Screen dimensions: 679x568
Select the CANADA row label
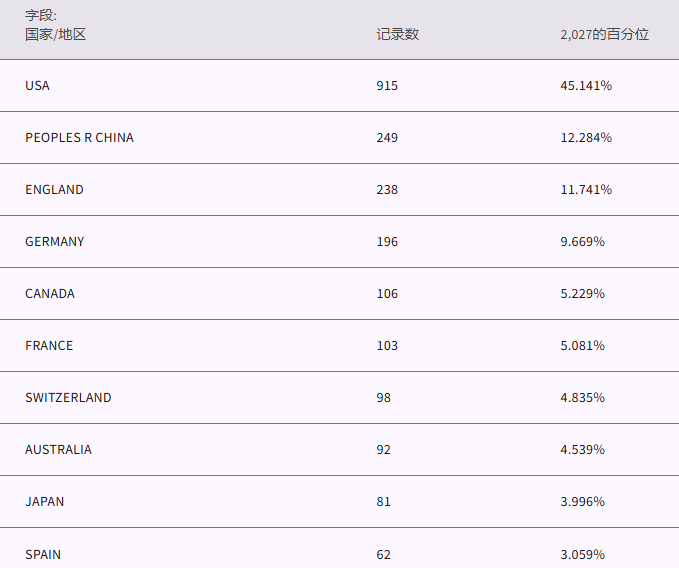(x=50, y=294)
